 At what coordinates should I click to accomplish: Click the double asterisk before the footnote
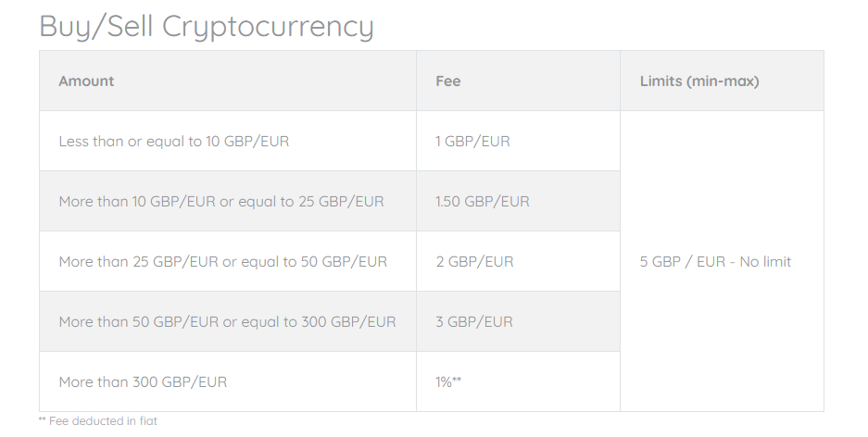(x=42, y=419)
